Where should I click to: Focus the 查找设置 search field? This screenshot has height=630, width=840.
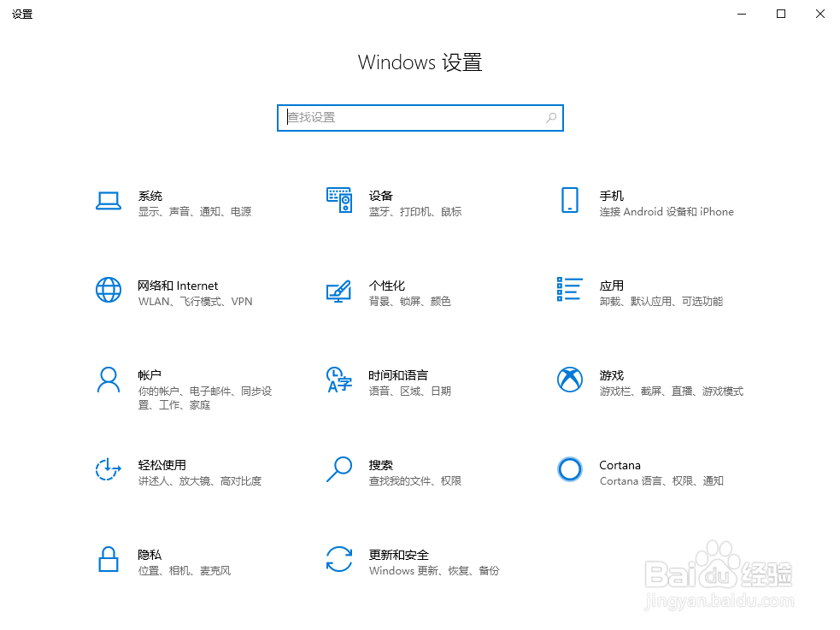tap(420, 118)
